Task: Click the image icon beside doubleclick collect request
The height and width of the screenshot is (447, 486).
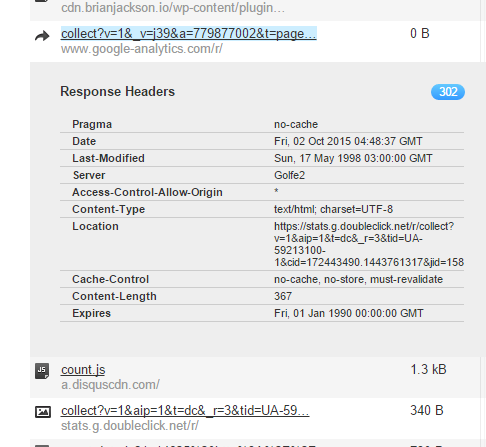Action: (x=43, y=412)
